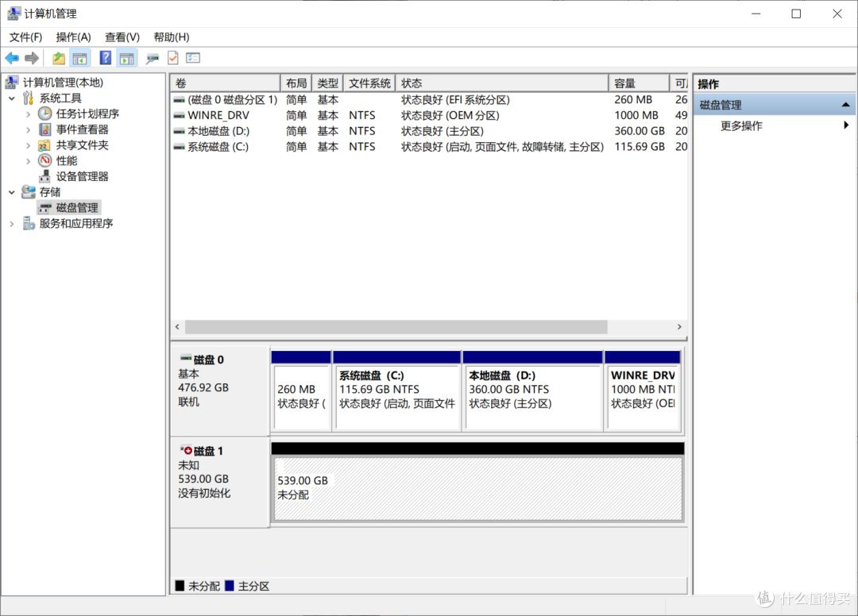This screenshot has width=858, height=616.
Task: Toggle the show/hide console tree toolbar icon
Action: 80,58
